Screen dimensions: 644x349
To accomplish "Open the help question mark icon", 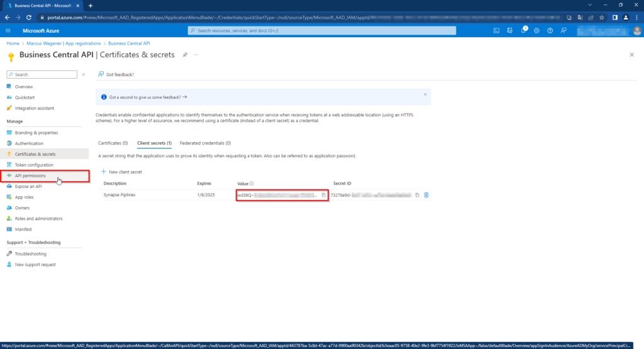I will [x=550, y=30].
